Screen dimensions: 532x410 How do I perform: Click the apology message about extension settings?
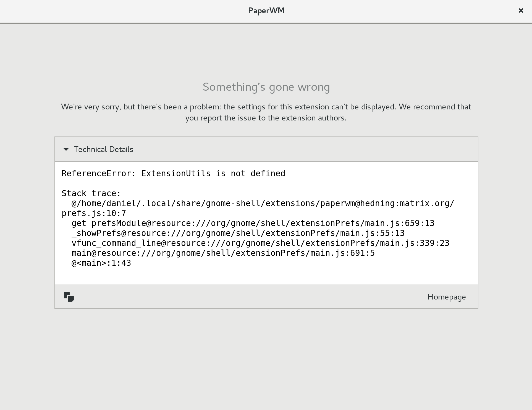tap(266, 112)
